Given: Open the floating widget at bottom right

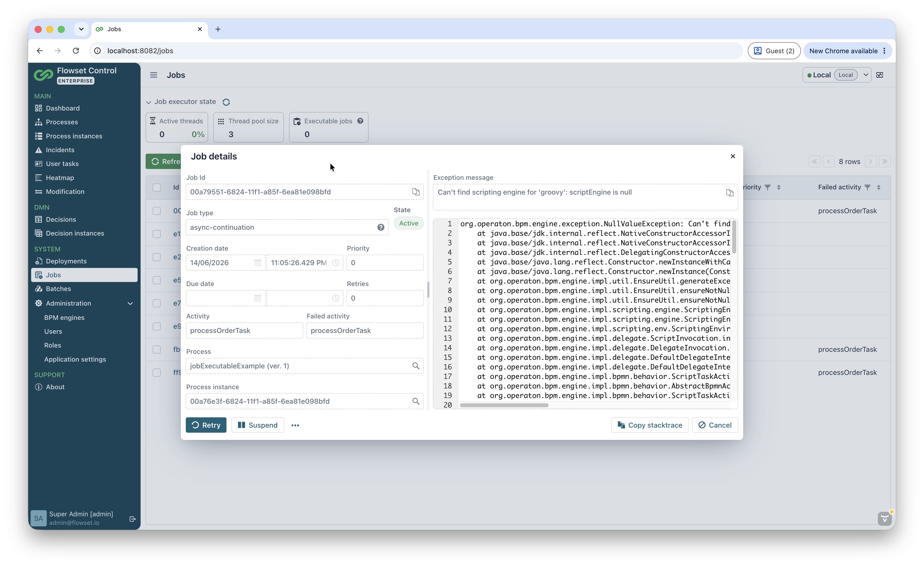Looking at the screenshot, I should click(x=885, y=519).
